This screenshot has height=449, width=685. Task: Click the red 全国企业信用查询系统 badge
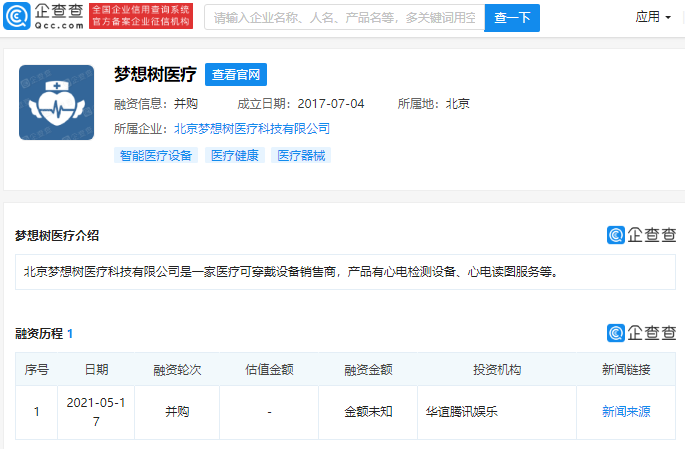pyautogui.click(x=139, y=17)
